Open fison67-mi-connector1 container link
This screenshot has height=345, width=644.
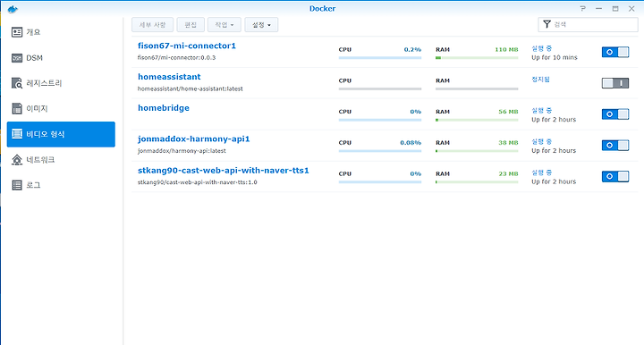pos(187,46)
